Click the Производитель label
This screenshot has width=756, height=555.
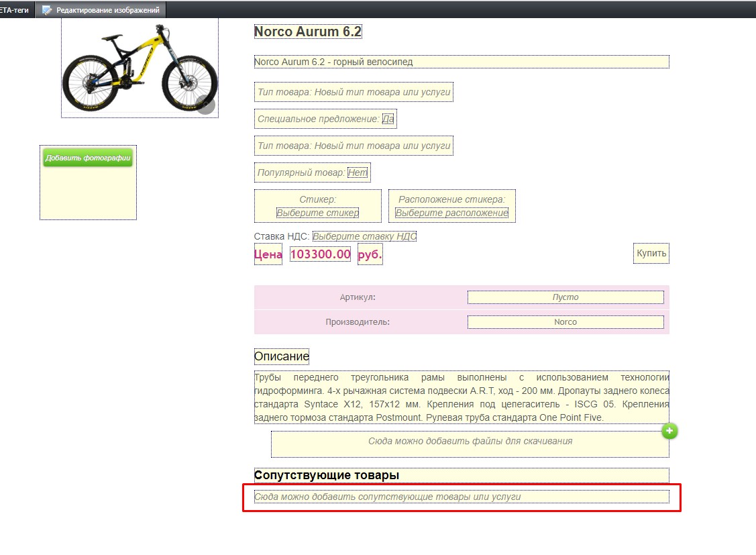[x=358, y=321]
